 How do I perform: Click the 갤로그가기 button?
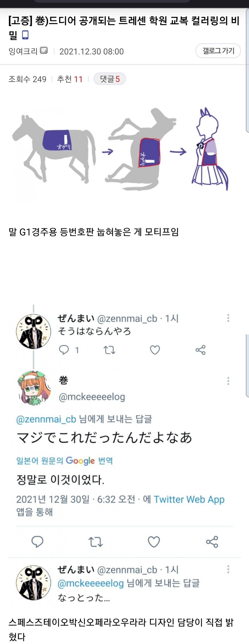[218, 51]
